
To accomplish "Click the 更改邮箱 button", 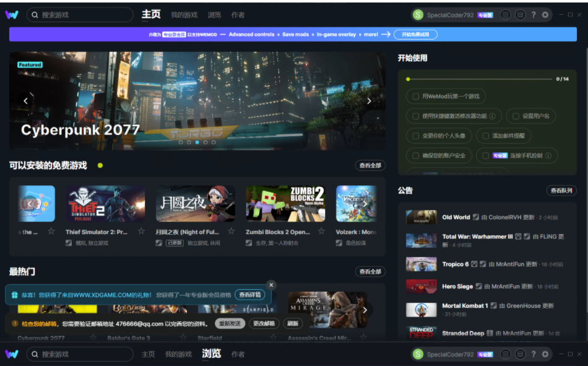I will point(264,324).
